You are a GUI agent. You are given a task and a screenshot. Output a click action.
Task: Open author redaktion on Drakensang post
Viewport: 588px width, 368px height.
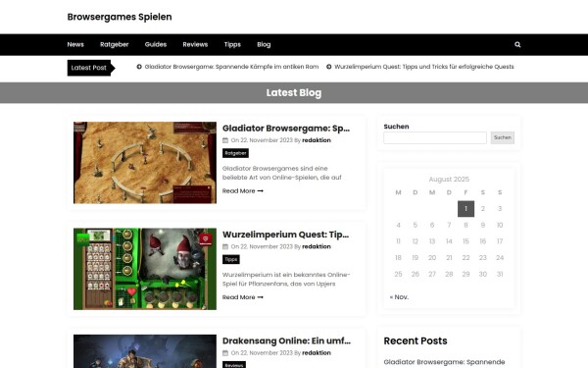coord(317,353)
